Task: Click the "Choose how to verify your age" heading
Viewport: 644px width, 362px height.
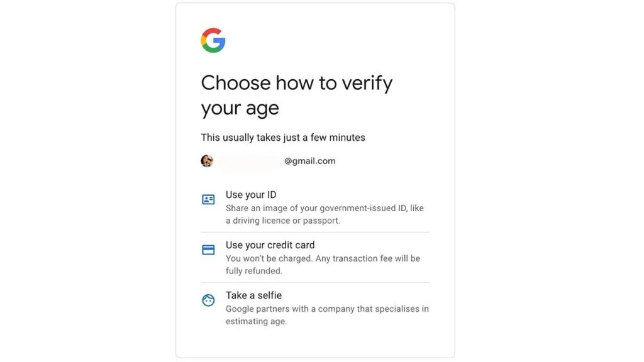Action: click(x=296, y=95)
